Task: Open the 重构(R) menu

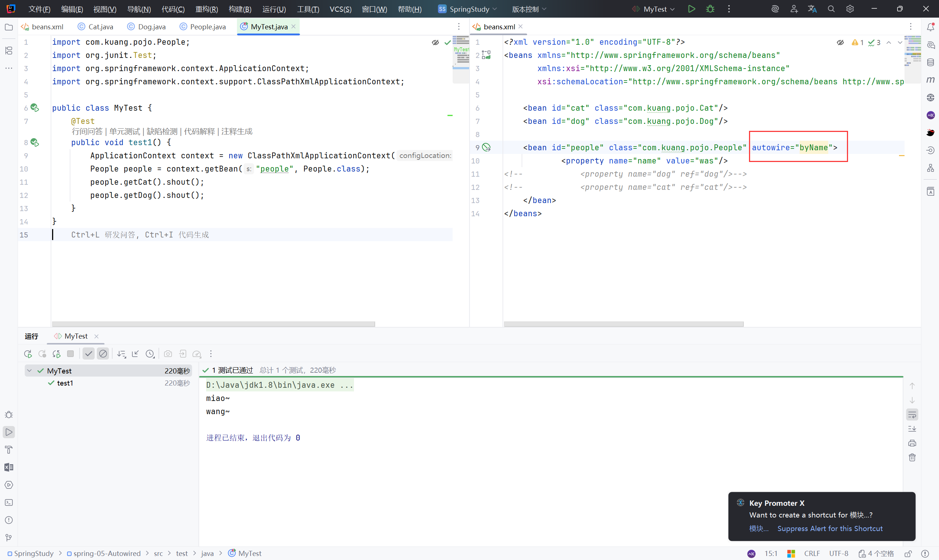Action: point(206,9)
